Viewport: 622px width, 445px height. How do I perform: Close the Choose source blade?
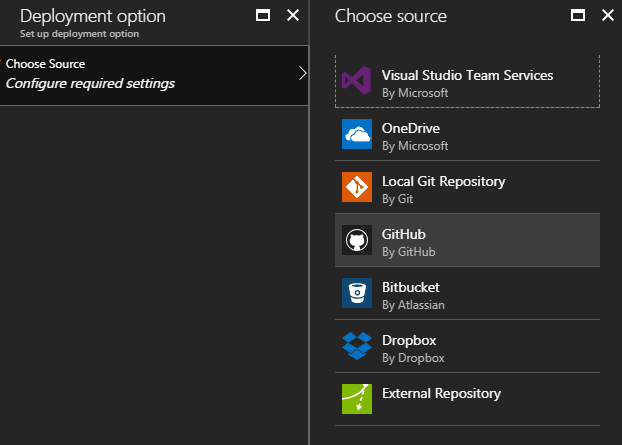point(608,15)
